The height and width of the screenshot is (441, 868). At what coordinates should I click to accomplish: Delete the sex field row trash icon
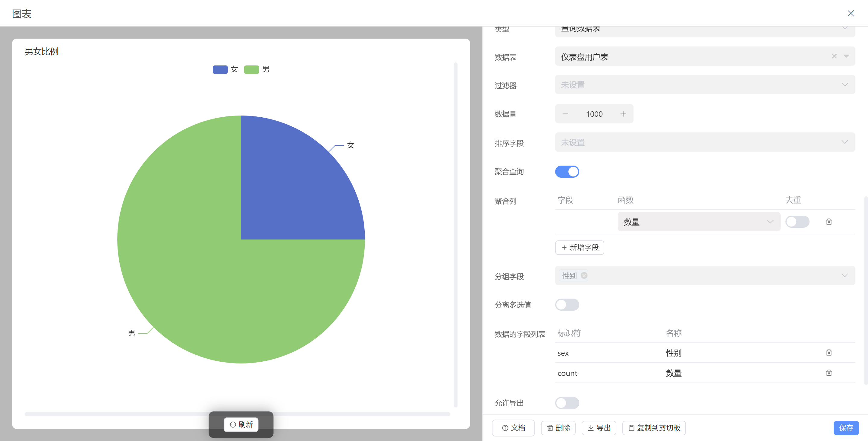pyautogui.click(x=829, y=353)
